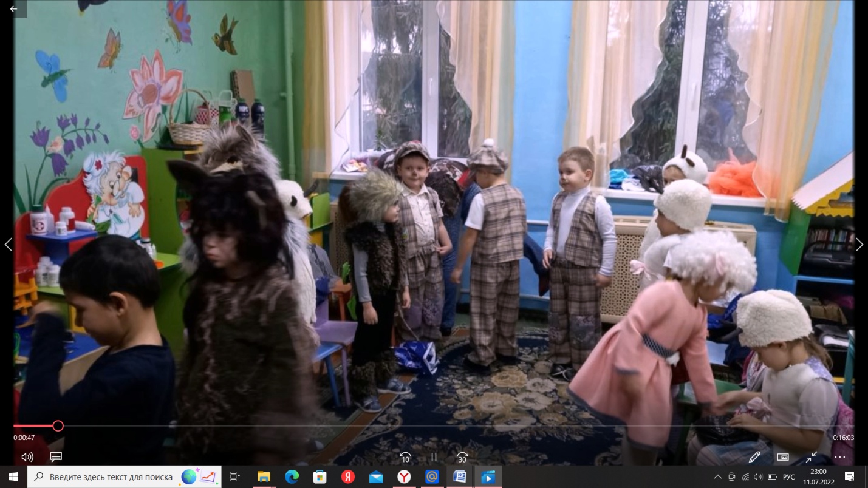Show hidden system tray icons
Image resolution: width=868 pixels, height=488 pixels.
pyautogui.click(x=717, y=477)
